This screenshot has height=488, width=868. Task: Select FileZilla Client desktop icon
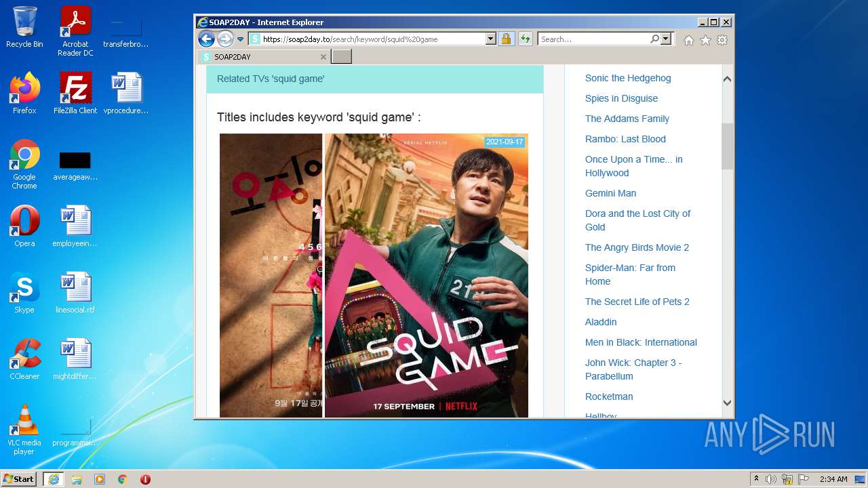(x=75, y=93)
